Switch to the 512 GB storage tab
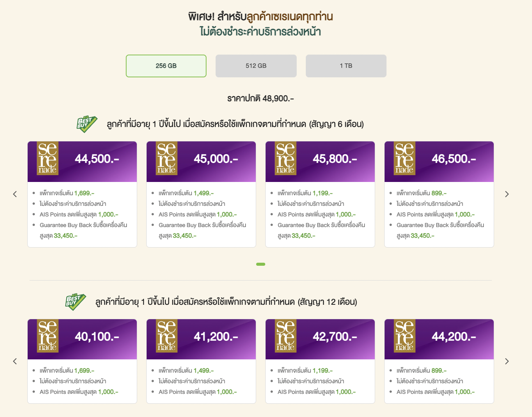Viewport: 532px width, 417px height. point(256,66)
